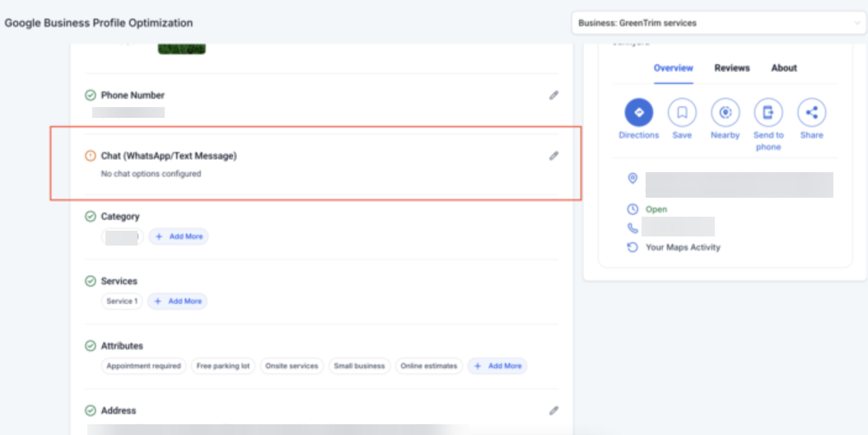Click the green business image thumbnail
This screenshot has width=868, height=435.
click(x=182, y=49)
